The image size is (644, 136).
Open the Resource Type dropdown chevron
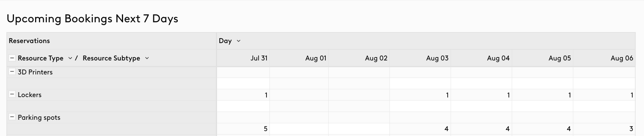(70, 58)
